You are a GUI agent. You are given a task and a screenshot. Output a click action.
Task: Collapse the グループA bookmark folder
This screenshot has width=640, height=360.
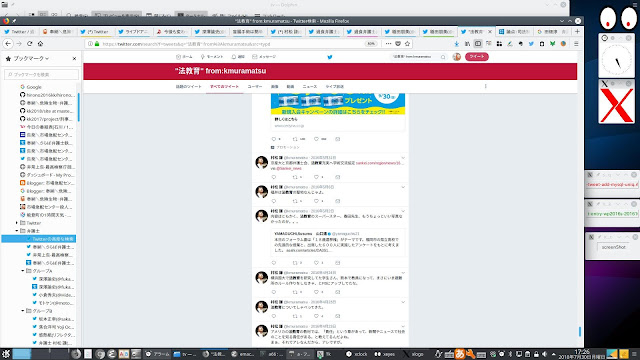23,271
